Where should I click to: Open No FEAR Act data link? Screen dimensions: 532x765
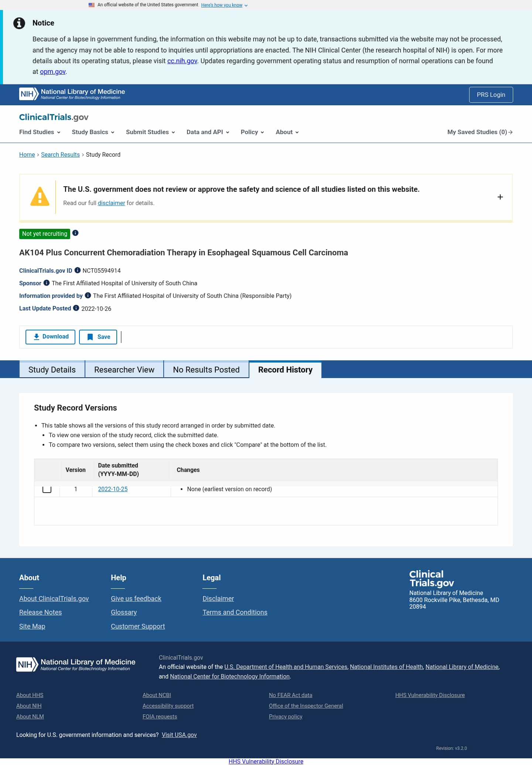290,695
